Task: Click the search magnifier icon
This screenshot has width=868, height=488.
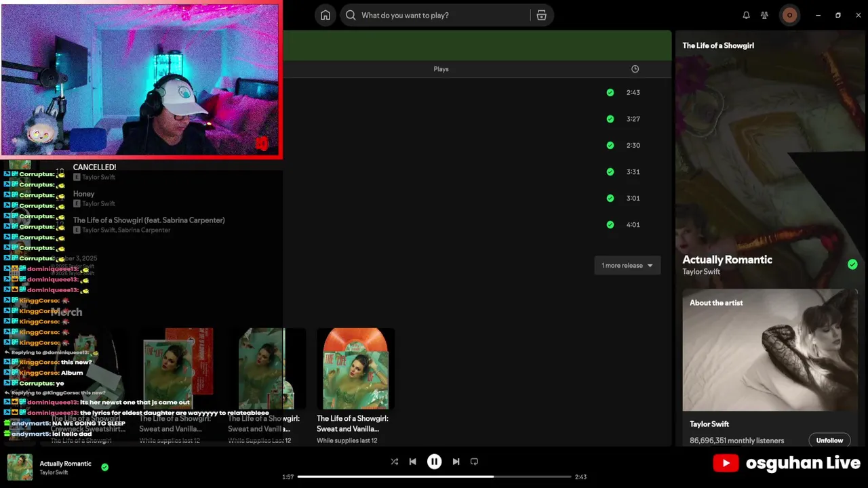Action: click(x=351, y=15)
